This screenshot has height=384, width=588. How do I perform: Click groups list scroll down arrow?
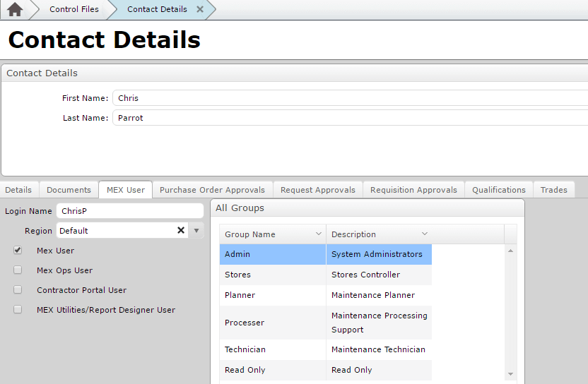(510, 374)
